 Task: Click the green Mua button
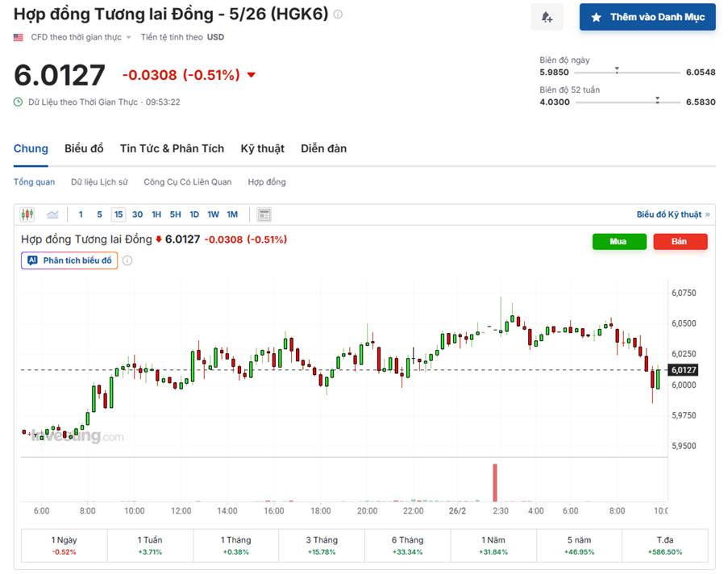619,242
